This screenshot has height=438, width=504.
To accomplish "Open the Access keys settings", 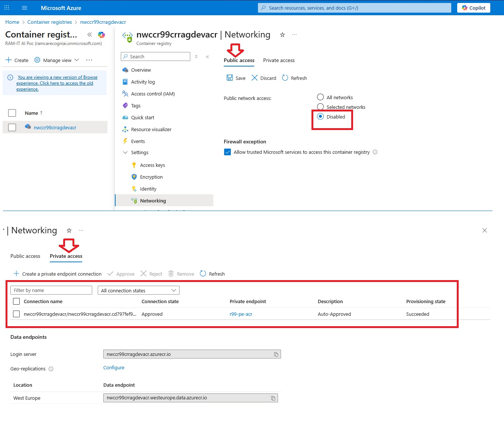I will pyautogui.click(x=152, y=165).
